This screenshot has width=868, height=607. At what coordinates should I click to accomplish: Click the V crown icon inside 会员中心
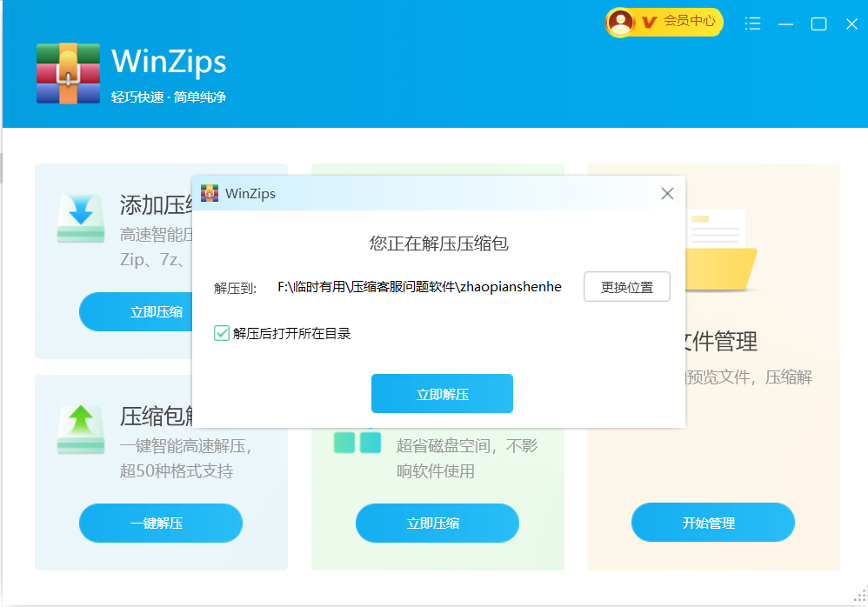click(648, 22)
